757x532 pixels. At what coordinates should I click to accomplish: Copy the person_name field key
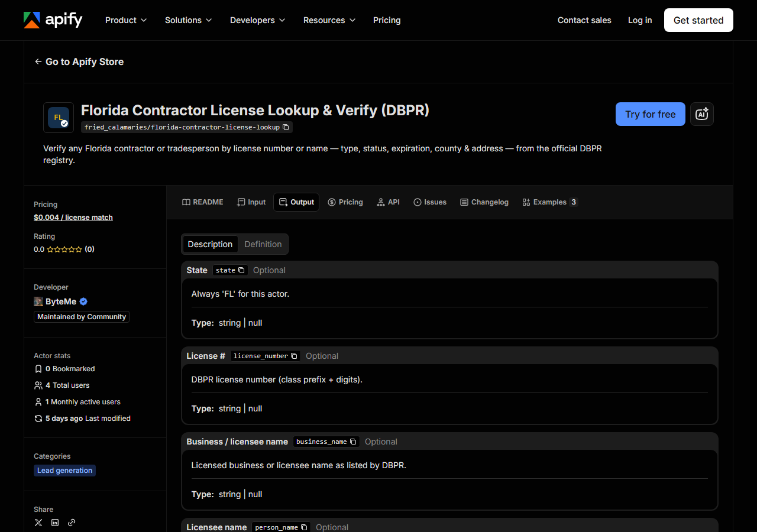304,527
